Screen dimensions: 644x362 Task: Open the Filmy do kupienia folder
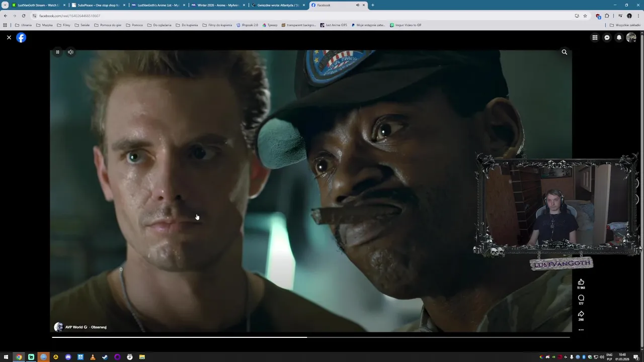(x=217, y=25)
